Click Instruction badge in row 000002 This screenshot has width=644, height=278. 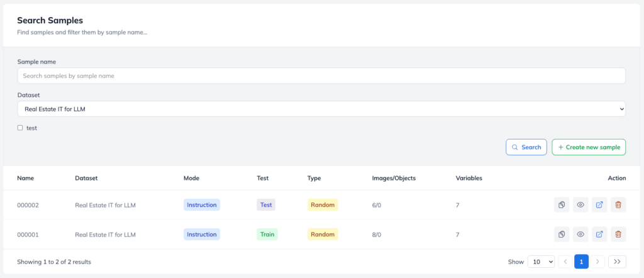202,204
